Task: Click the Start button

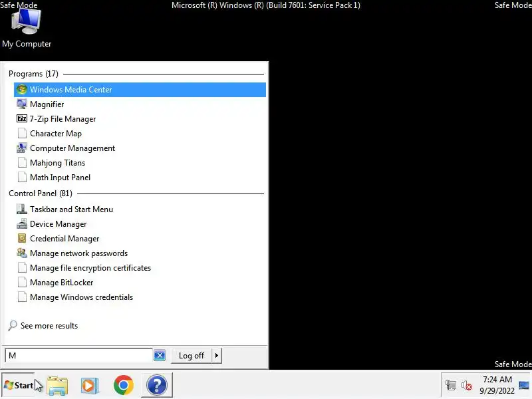Action: pyautogui.click(x=19, y=386)
